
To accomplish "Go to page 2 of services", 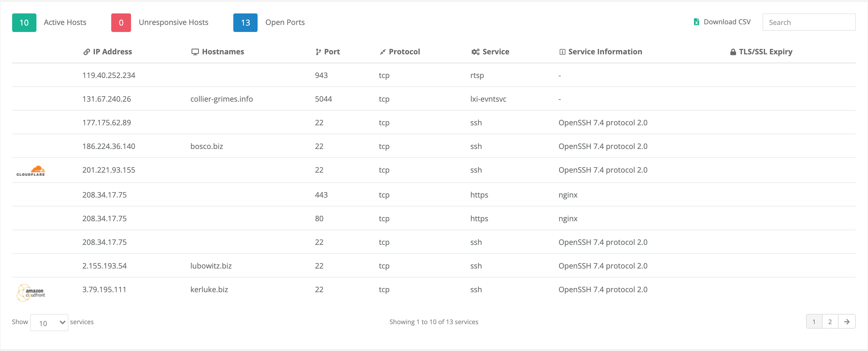I will (x=830, y=322).
